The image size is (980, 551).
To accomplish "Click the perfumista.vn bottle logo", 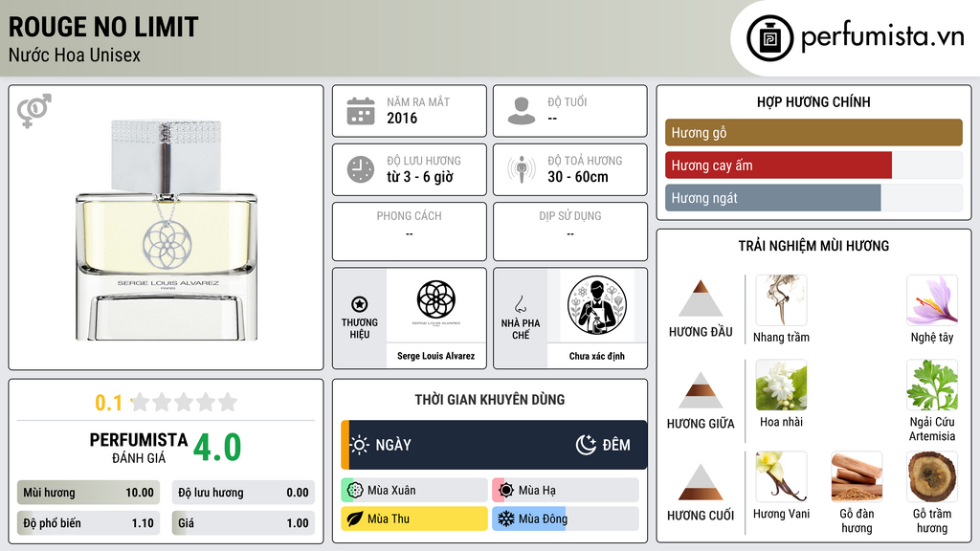I will coord(770,38).
